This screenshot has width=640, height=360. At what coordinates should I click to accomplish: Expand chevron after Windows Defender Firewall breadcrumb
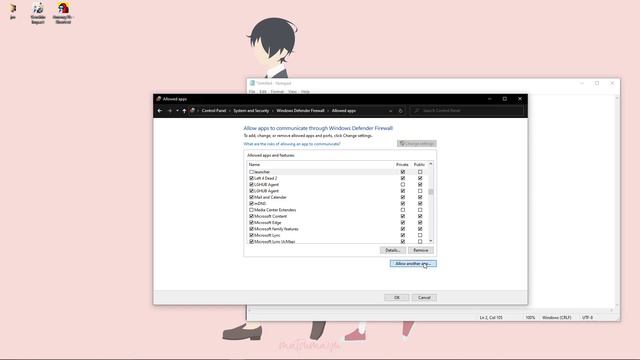(328, 111)
